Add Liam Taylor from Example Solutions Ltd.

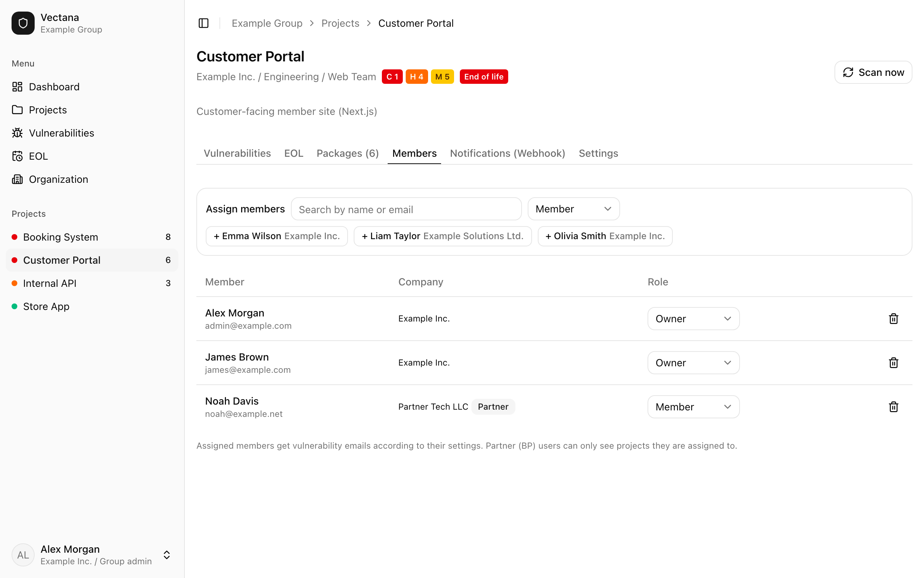point(443,236)
